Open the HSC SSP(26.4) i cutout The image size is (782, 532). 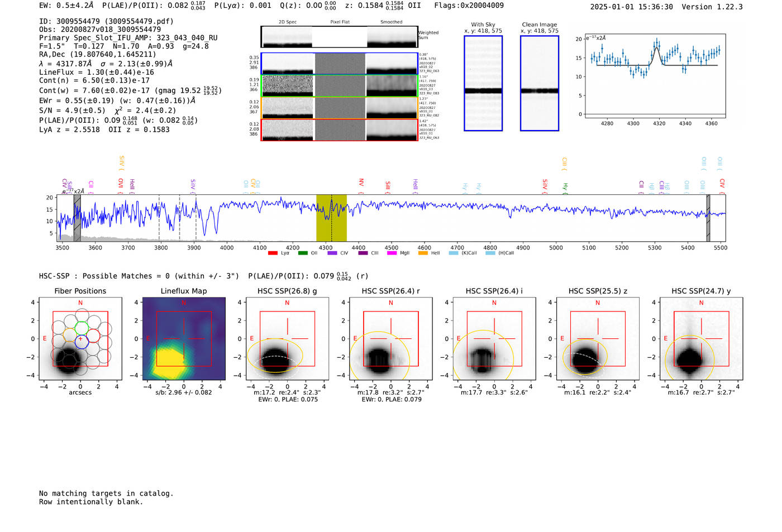[x=494, y=338]
